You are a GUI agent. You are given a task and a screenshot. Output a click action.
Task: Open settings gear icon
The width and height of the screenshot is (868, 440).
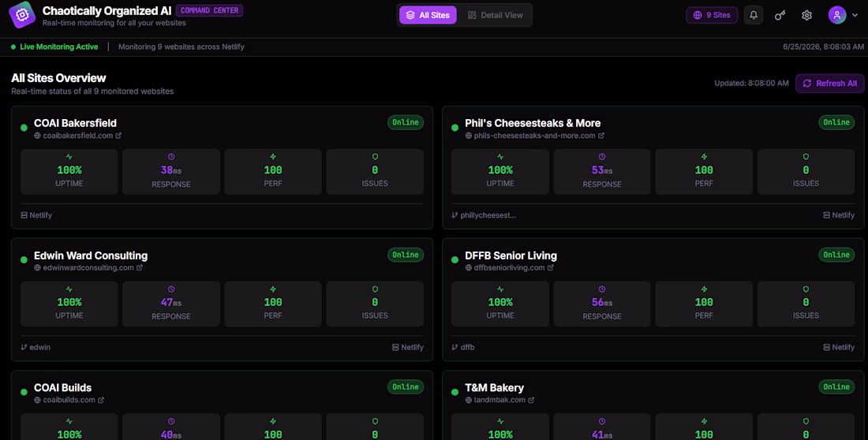[x=806, y=15]
